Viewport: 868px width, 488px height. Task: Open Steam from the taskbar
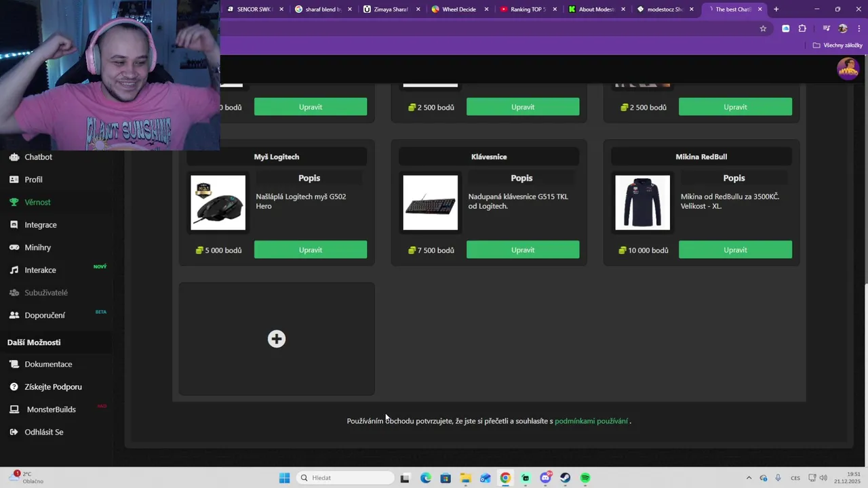point(565,478)
